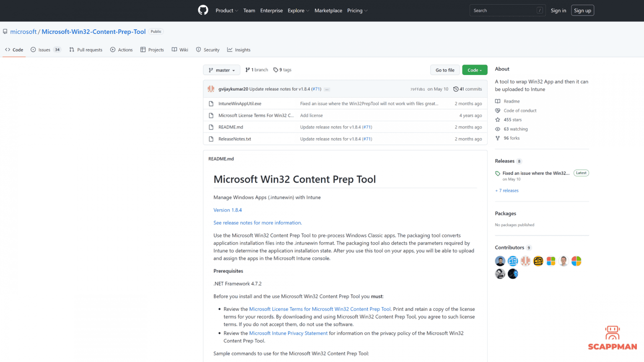The height and width of the screenshot is (362, 644).
Task: Fork the repository via the fork icon
Action: point(497,138)
